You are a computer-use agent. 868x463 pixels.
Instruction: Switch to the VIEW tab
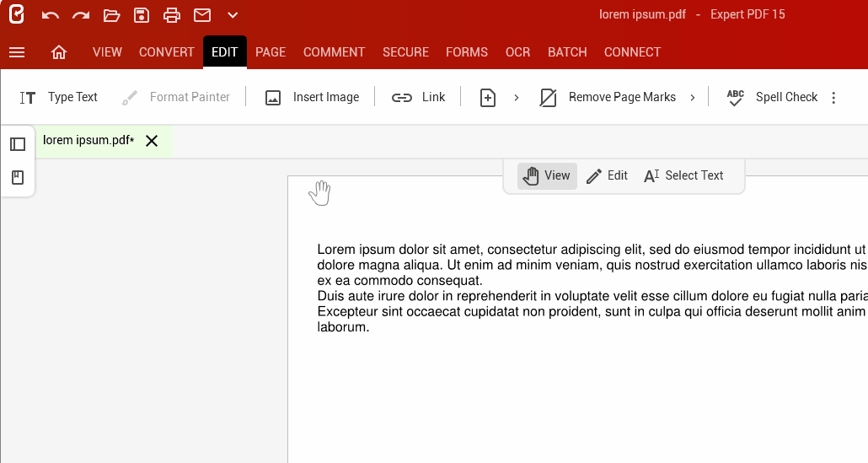[107, 52]
